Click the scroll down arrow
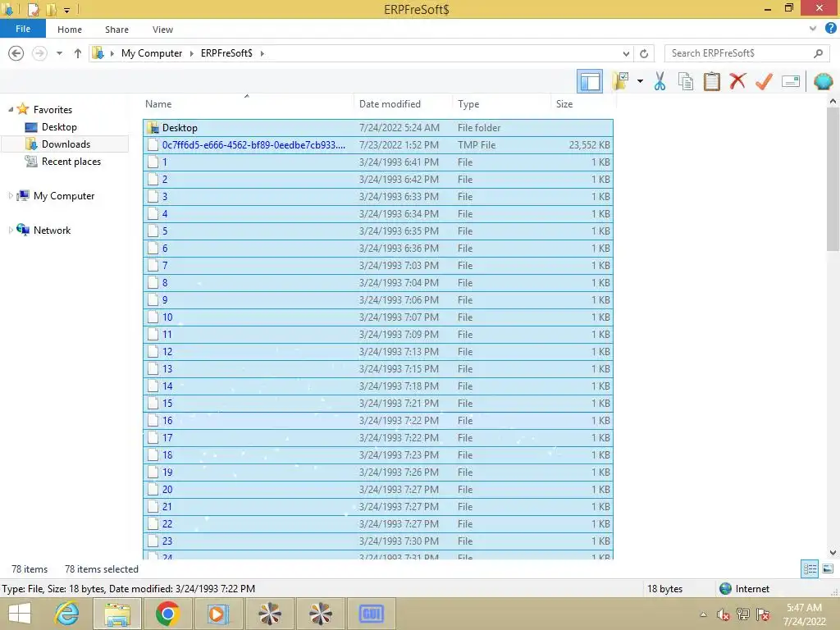 click(833, 552)
